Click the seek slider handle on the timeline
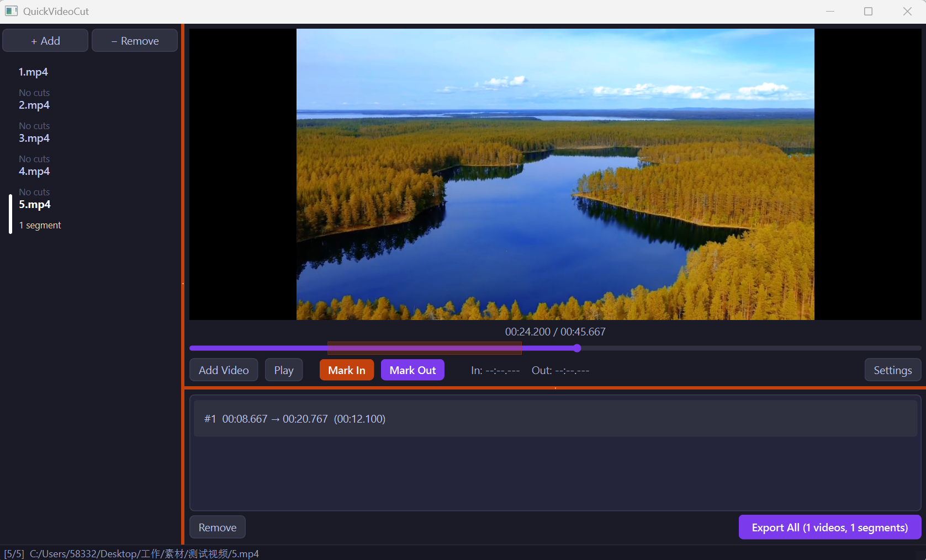 (577, 348)
